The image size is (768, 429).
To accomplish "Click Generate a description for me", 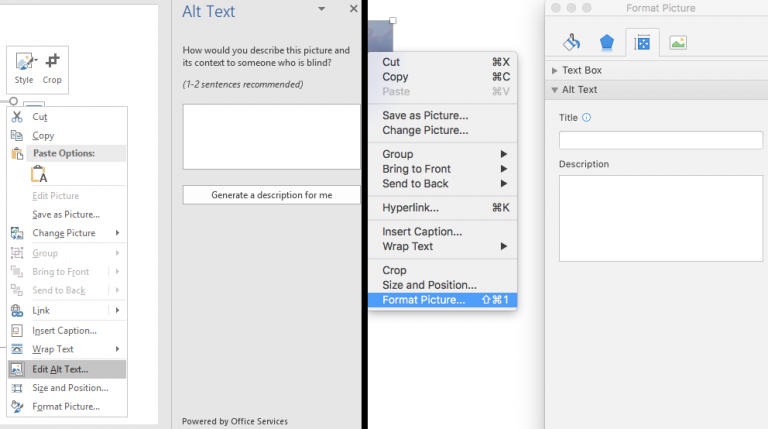I will pos(271,195).
